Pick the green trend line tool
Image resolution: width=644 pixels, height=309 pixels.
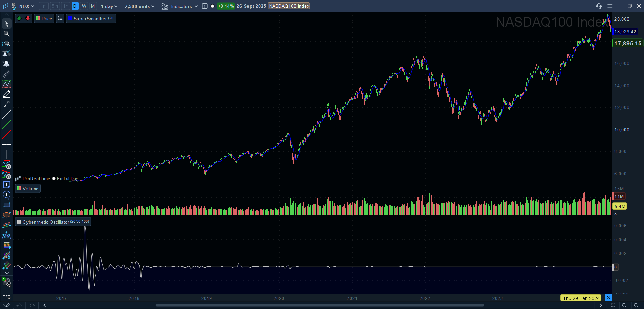point(6,124)
